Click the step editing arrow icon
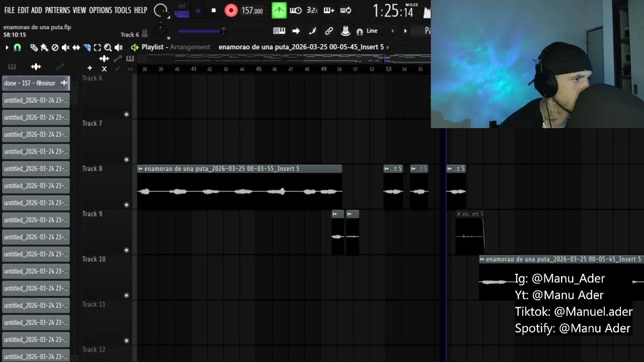Viewport: 644px width, 362px height. [x=296, y=31]
